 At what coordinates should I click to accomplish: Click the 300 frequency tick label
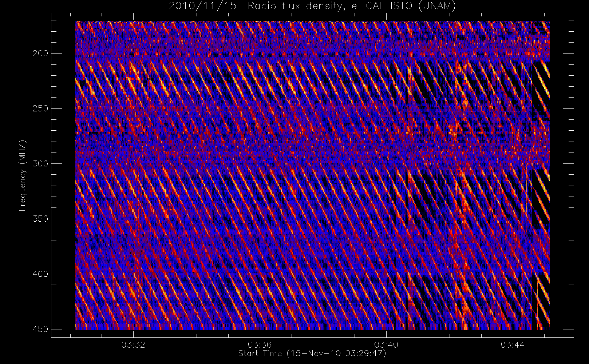pos(40,163)
